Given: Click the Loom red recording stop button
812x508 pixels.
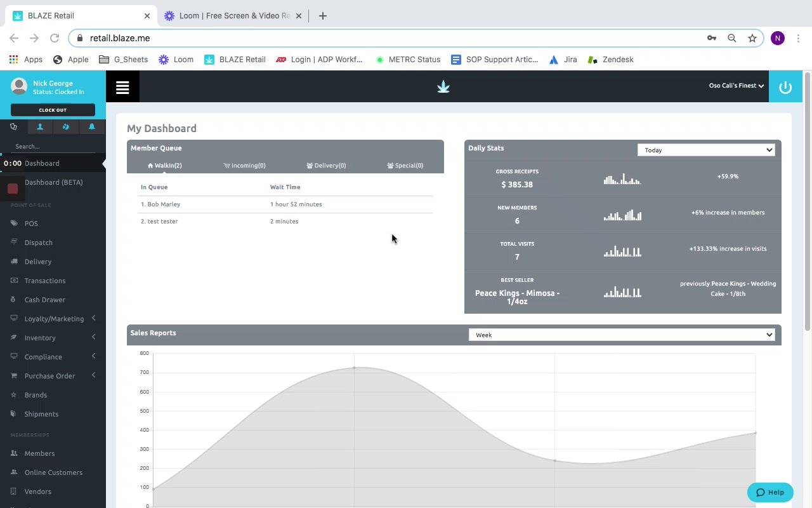Looking at the screenshot, I should click(12, 189).
